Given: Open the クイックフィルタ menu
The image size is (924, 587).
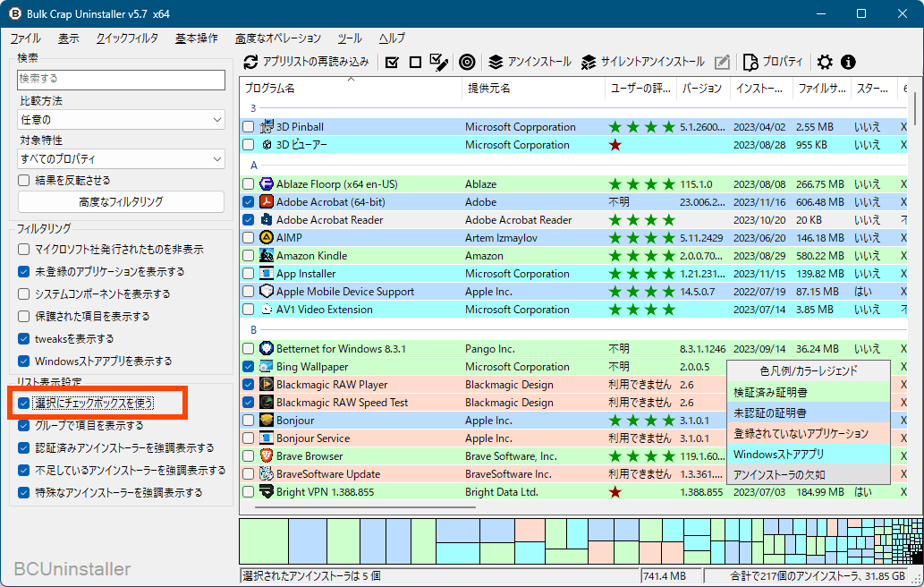Looking at the screenshot, I should coord(127,38).
